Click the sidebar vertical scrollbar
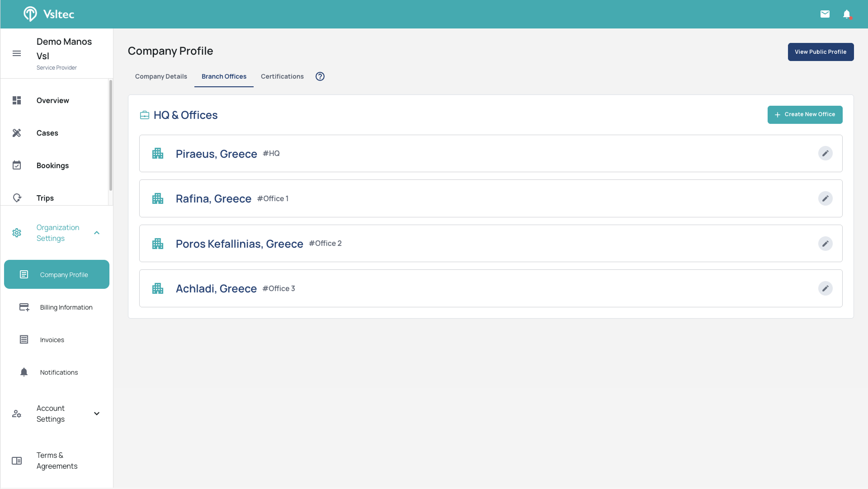Screen dimensions: 868x489 pyautogui.click(x=110, y=136)
